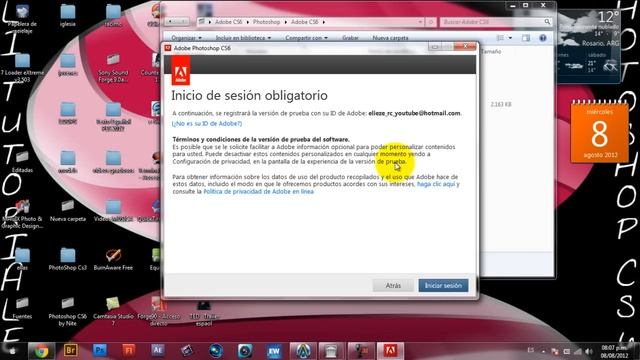Open After Effects from the taskbar
This screenshot has width=640, height=360.
tap(158, 351)
